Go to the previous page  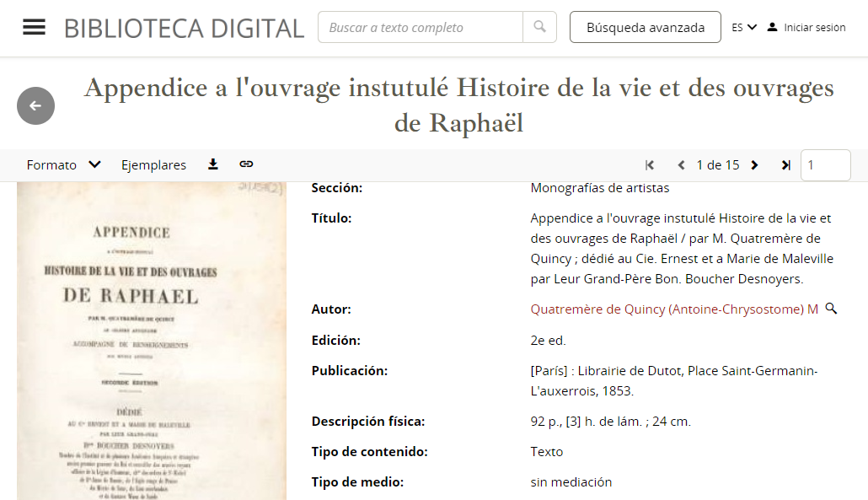pos(681,165)
